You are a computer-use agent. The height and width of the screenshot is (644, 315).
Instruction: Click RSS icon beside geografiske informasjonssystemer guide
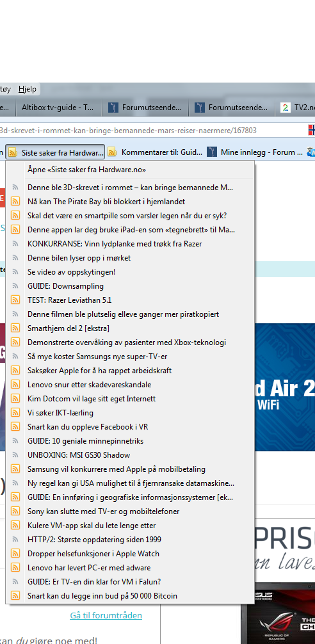(x=15, y=497)
